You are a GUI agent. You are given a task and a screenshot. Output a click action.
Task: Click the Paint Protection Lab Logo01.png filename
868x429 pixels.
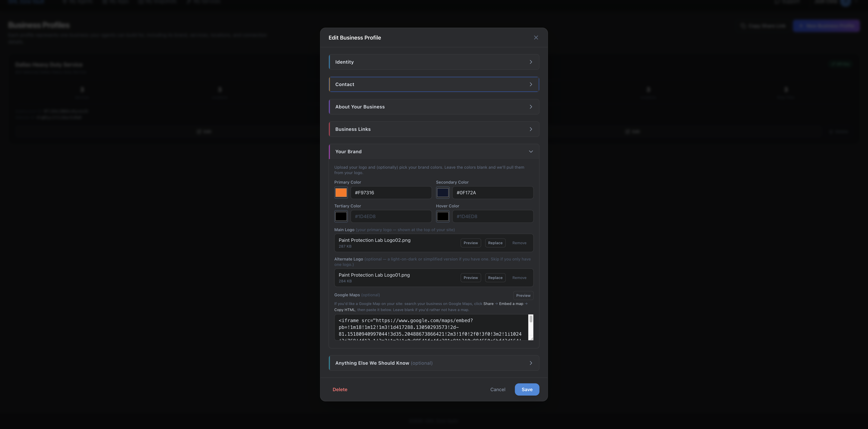click(374, 275)
